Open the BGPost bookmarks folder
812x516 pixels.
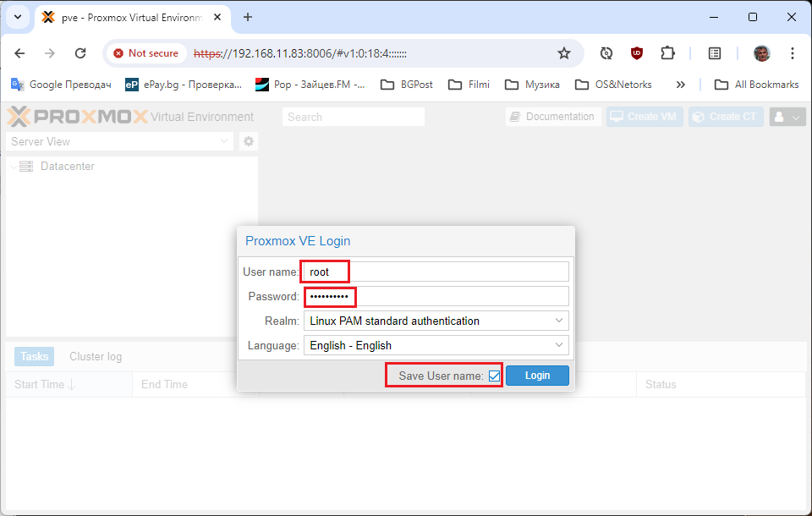point(407,85)
